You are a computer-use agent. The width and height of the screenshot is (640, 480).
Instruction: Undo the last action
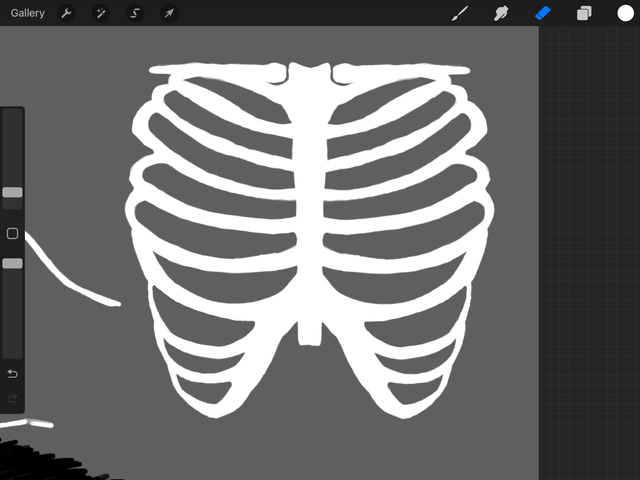(12, 373)
